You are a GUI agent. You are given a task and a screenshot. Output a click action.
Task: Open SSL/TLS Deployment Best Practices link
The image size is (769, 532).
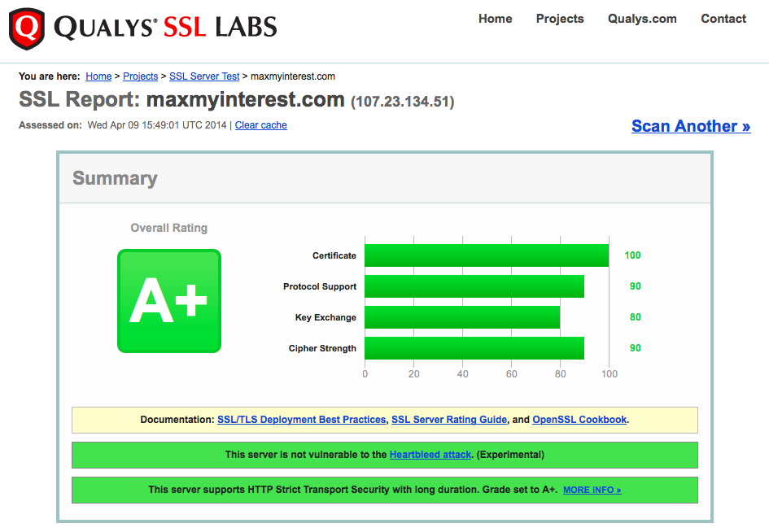point(302,420)
